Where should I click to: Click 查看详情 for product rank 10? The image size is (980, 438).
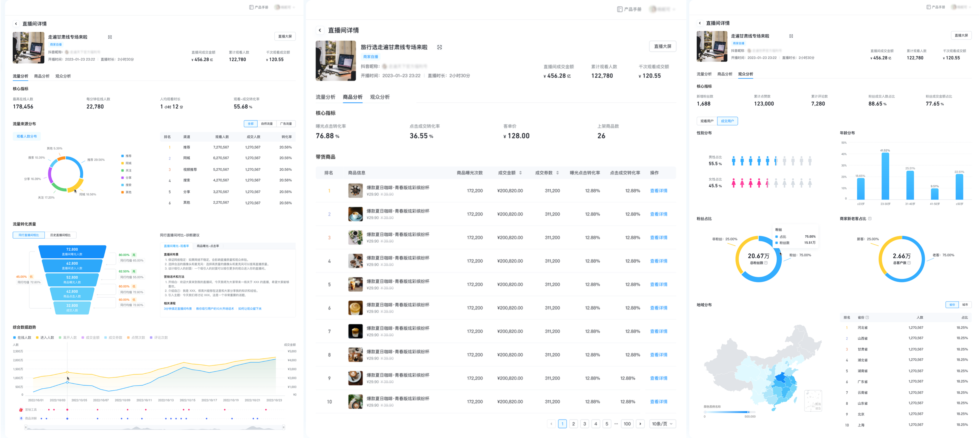click(658, 402)
